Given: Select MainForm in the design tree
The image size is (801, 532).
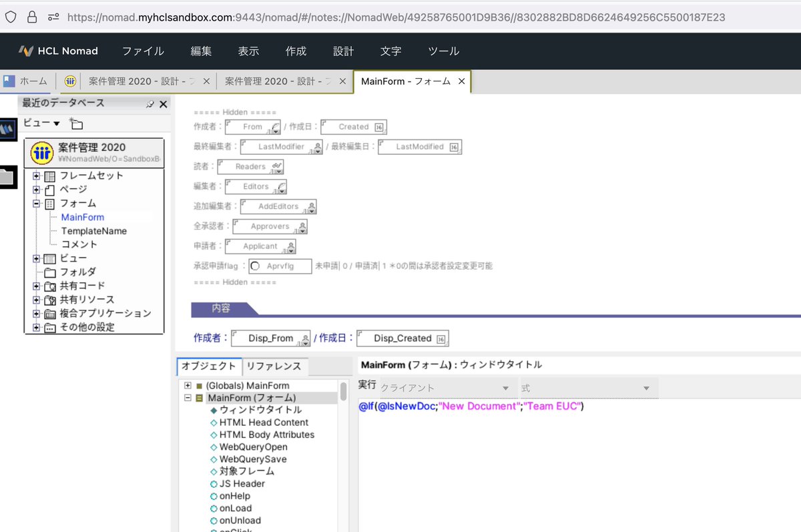Looking at the screenshot, I should (x=82, y=216).
